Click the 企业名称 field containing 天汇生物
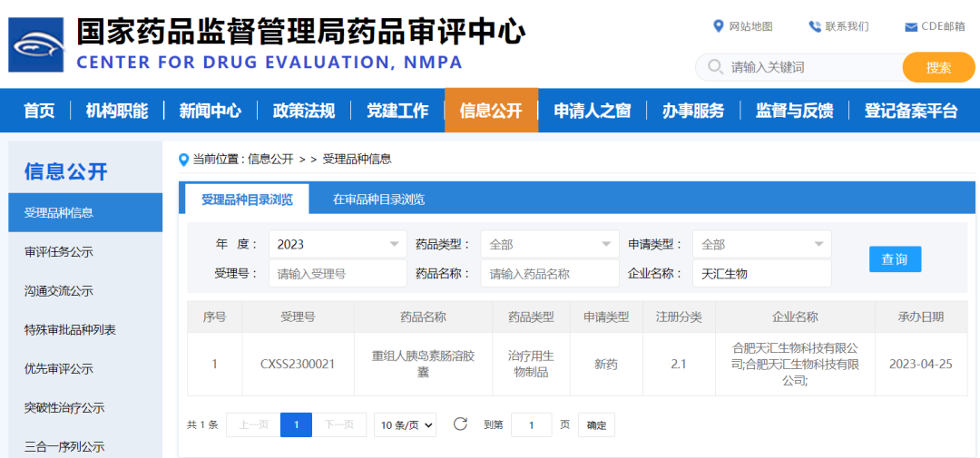 [761, 273]
